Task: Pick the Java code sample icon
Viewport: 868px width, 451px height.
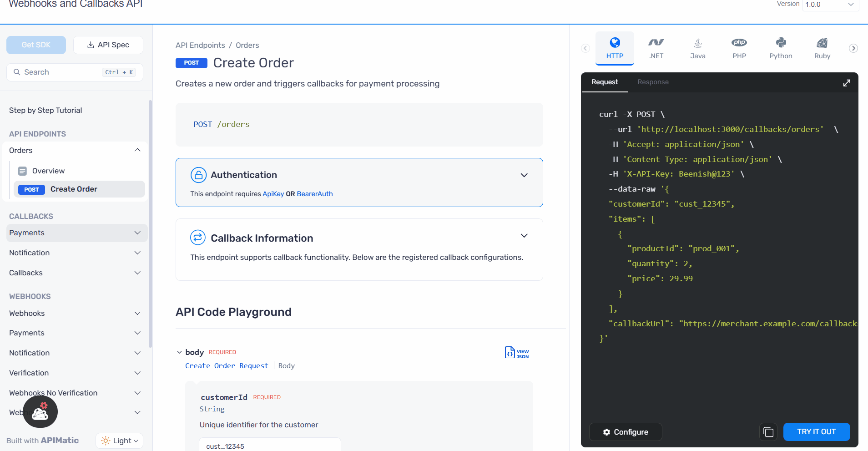Action: pos(697,43)
